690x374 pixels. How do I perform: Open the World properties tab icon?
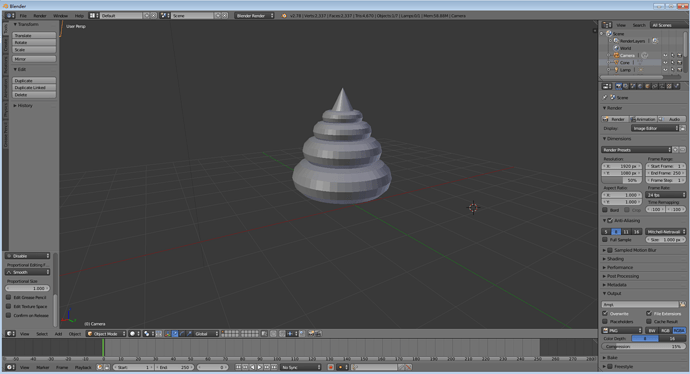[x=640, y=86]
